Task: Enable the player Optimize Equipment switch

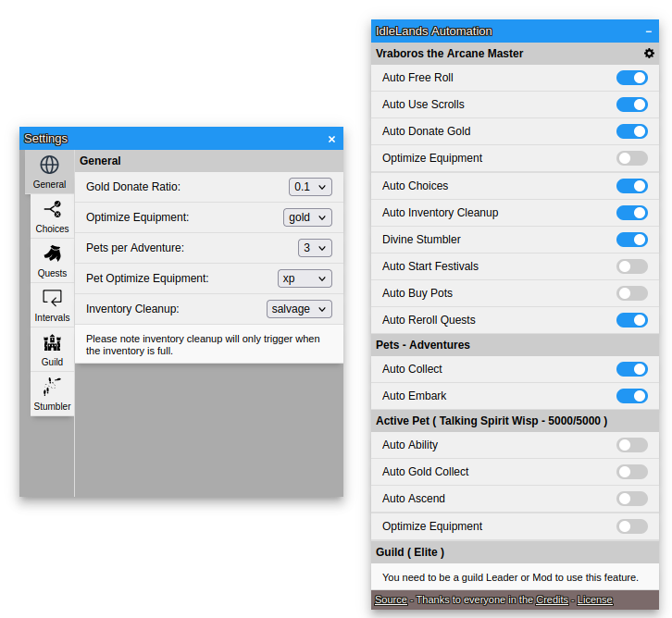Action: (631, 158)
